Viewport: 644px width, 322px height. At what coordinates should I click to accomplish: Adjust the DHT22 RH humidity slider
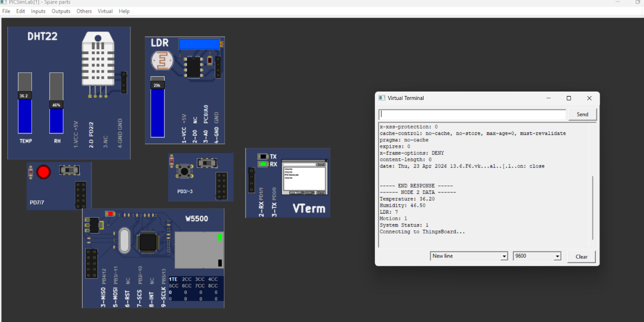[57, 103]
